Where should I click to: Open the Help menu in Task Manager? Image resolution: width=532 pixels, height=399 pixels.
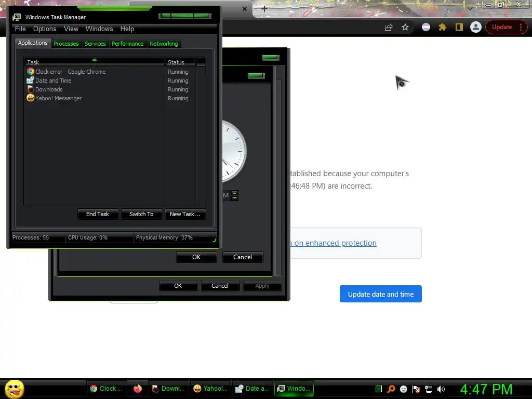click(127, 29)
